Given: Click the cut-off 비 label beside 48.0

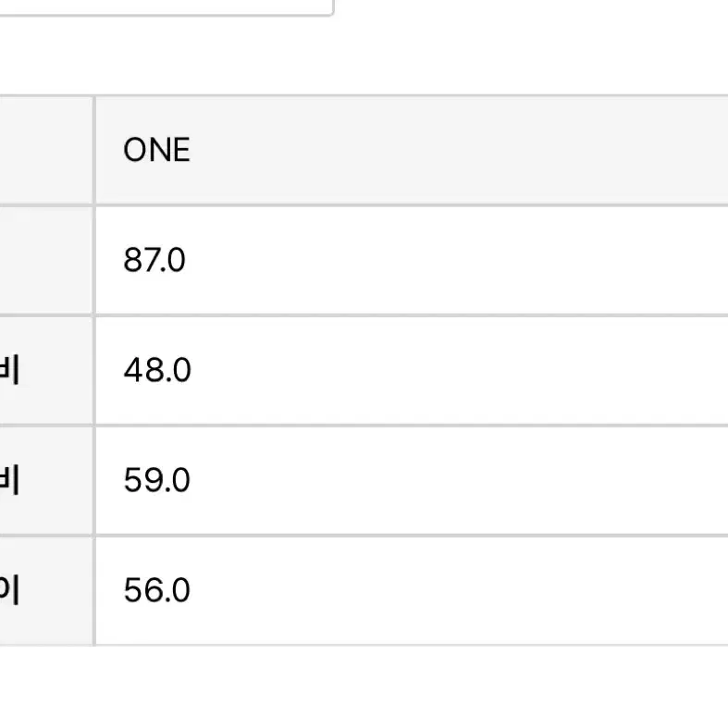Looking at the screenshot, I should click(9, 370).
